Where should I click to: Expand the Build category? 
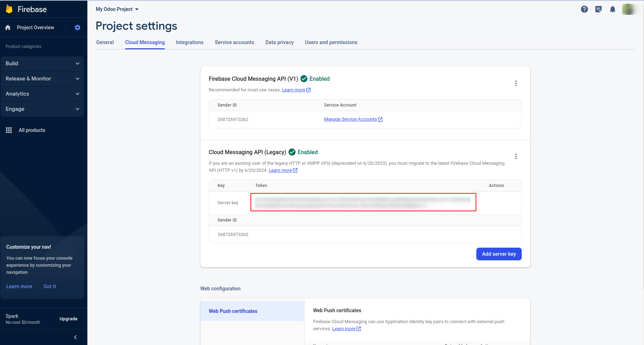tap(42, 63)
